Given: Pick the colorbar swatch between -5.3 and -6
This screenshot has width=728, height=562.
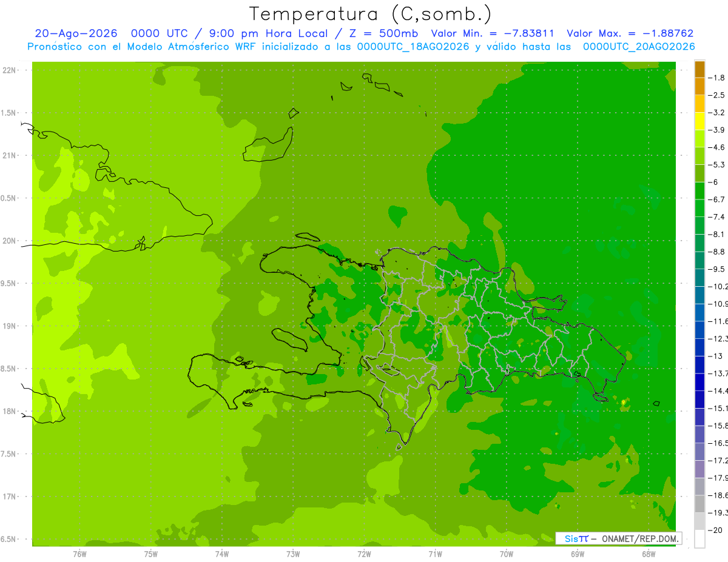Looking at the screenshot, I should [699, 173].
